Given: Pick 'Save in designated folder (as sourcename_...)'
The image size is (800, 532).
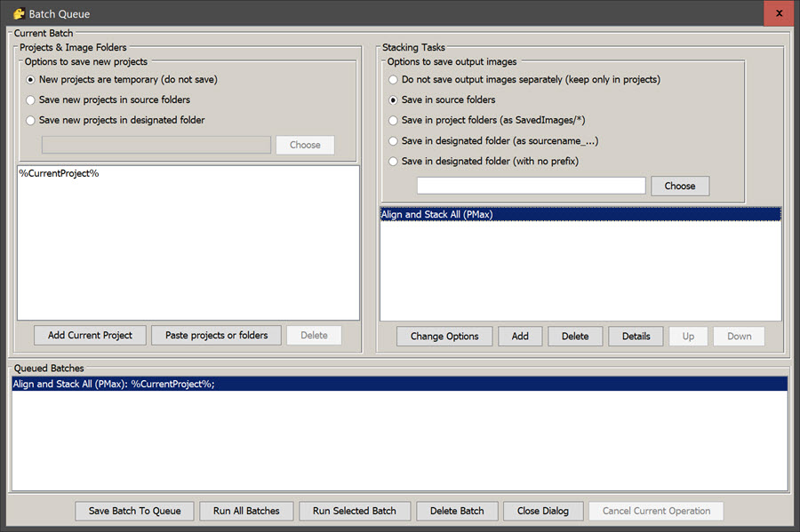Looking at the screenshot, I should point(394,141).
